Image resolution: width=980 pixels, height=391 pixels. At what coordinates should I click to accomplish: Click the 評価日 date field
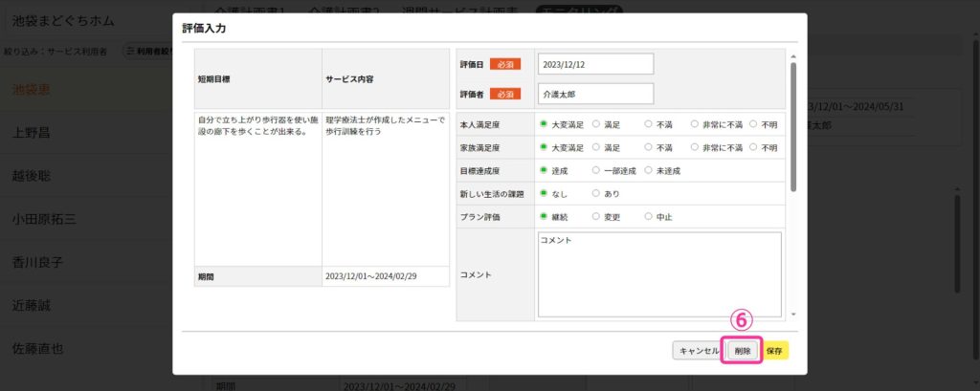click(x=595, y=64)
